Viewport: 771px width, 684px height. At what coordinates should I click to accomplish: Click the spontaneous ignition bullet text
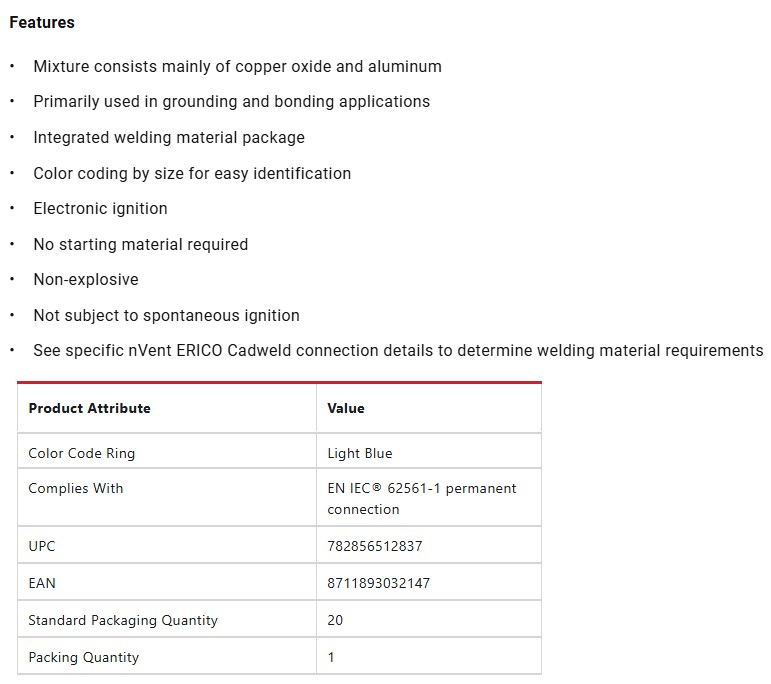tap(166, 315)
